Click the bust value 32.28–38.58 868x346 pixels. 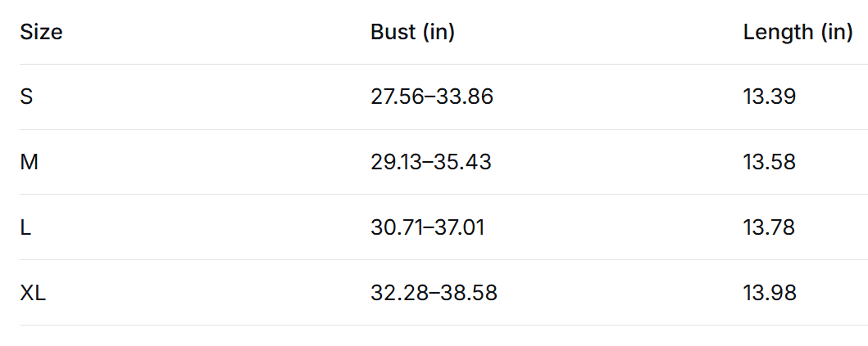point(434,293)
